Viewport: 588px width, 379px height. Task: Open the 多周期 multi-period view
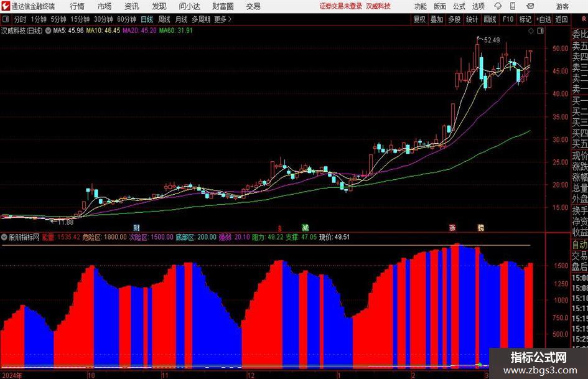(x=200, y=19)
